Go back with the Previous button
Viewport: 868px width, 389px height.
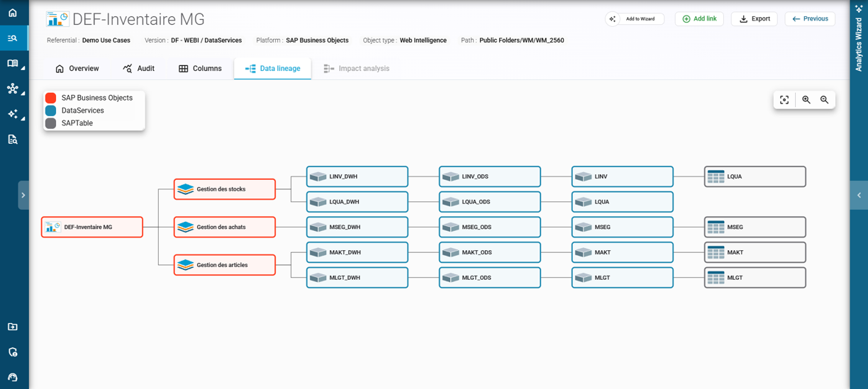[809, 19]
